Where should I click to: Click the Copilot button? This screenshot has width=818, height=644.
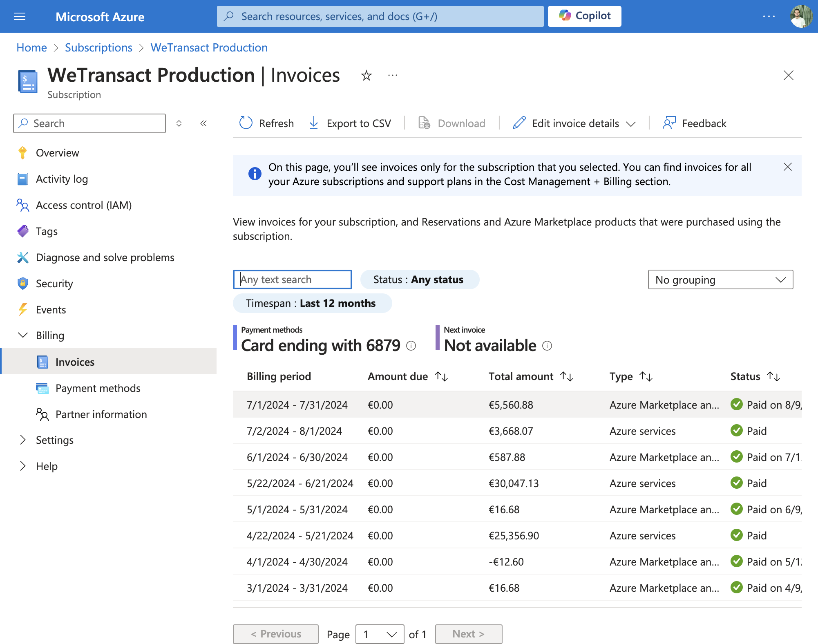pos(584,16)
